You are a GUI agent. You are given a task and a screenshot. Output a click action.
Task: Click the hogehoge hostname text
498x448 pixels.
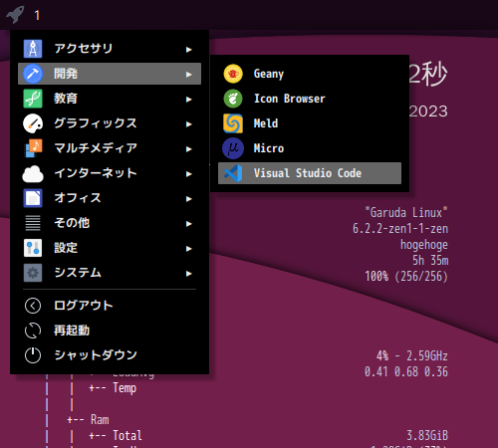[424, 245]
